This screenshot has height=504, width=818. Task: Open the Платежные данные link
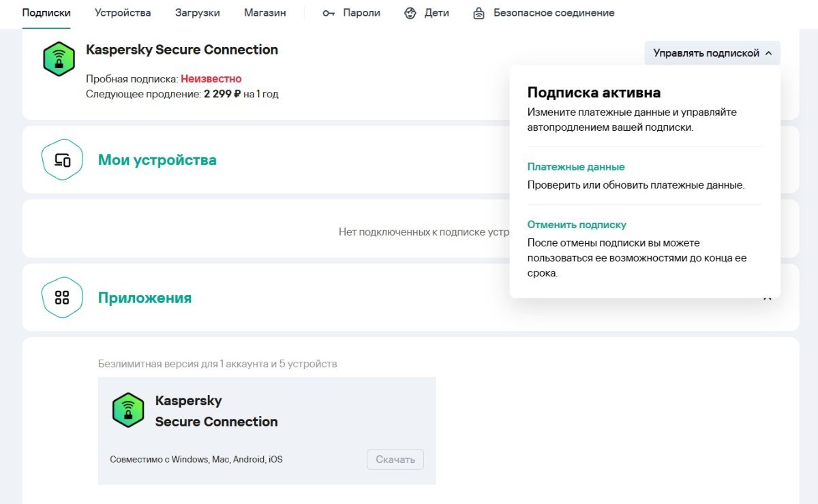click(x=576, y=167)
